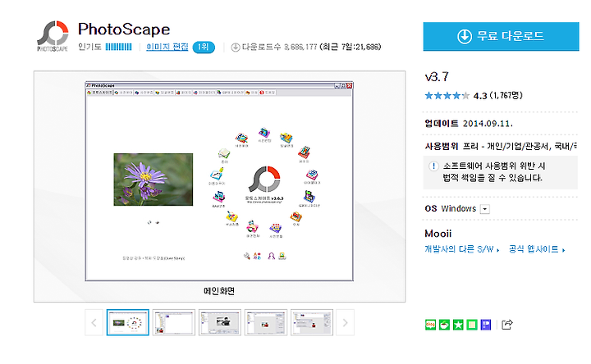The width and height of the screenshot is (591, 364).
Task: Save to memo using yellow note icon
Action: [472, 325]
